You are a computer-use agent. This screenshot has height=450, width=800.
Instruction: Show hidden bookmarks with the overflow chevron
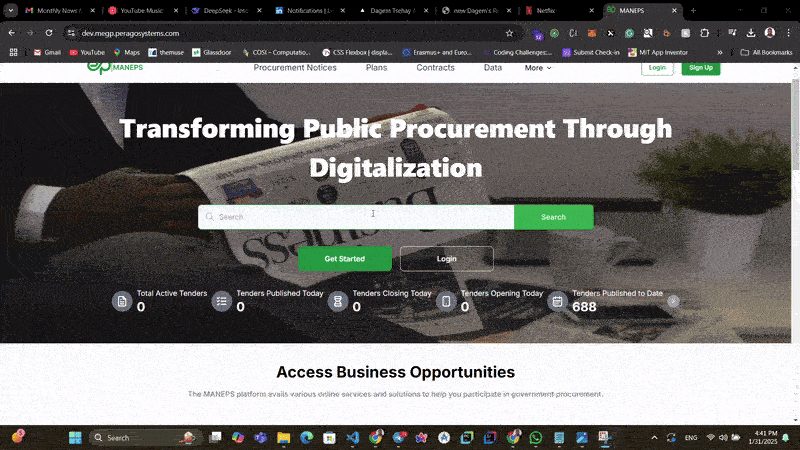720,52
